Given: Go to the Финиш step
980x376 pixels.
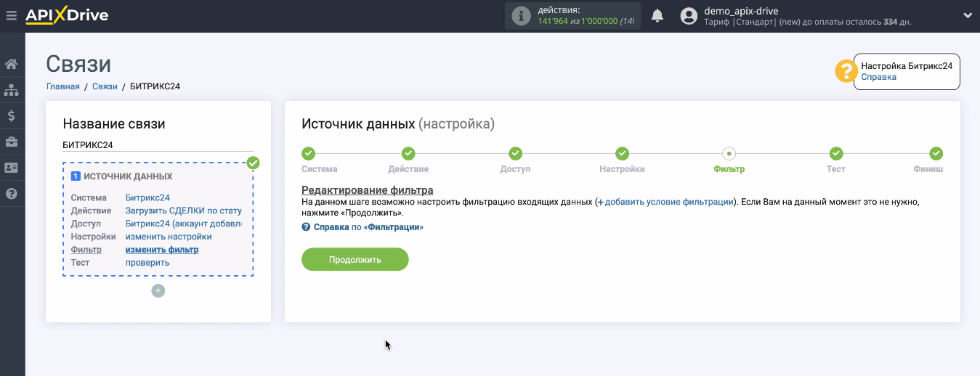Looking at the screenshot, I should [x=936, y=153].
